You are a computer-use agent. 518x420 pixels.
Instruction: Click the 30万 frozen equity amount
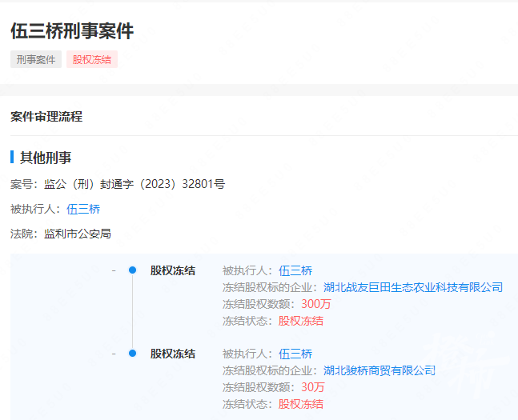pos(312,387)
